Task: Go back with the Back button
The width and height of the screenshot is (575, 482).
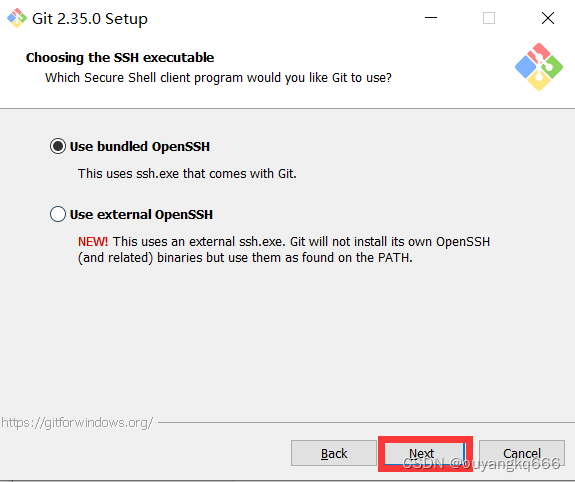Action: (334, 453)
